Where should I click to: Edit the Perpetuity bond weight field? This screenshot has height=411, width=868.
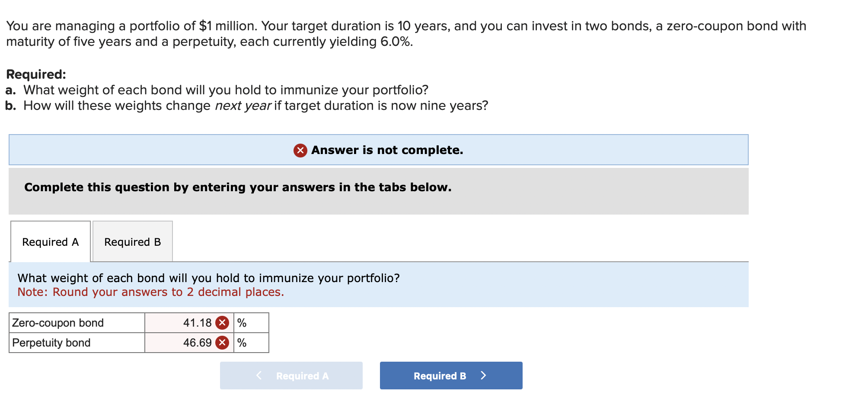182,343
